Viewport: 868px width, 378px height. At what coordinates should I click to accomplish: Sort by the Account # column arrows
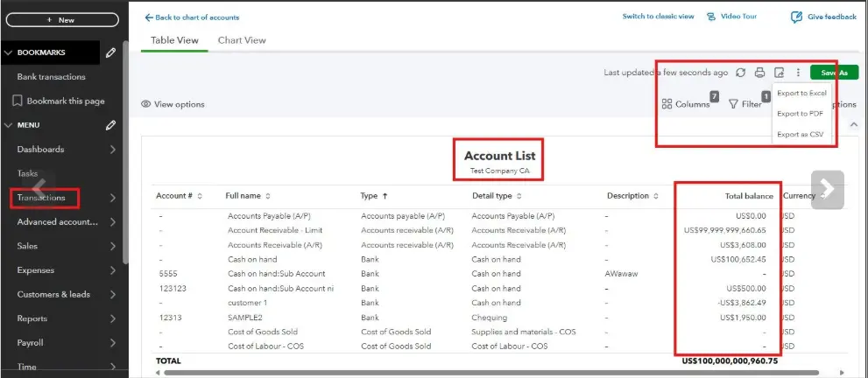(x=200, y=196)
